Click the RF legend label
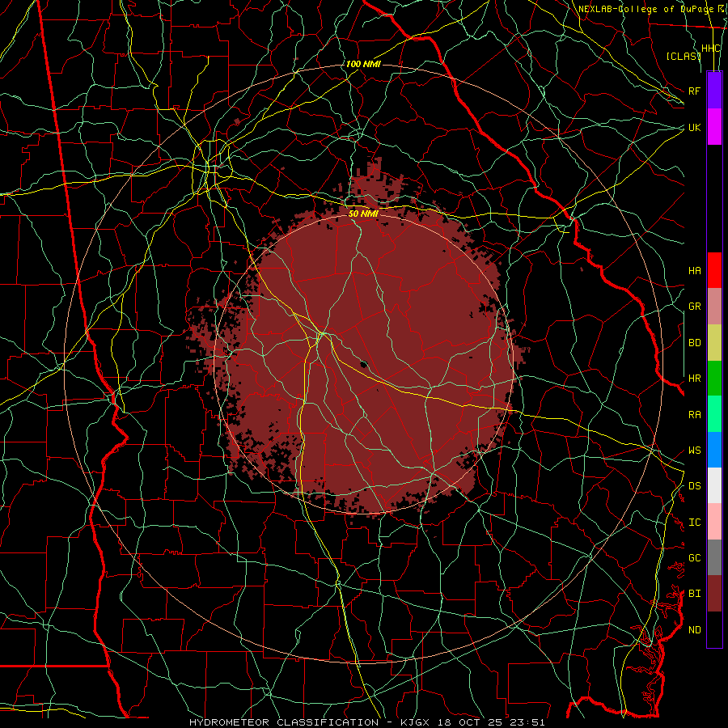 pos(695,91)
